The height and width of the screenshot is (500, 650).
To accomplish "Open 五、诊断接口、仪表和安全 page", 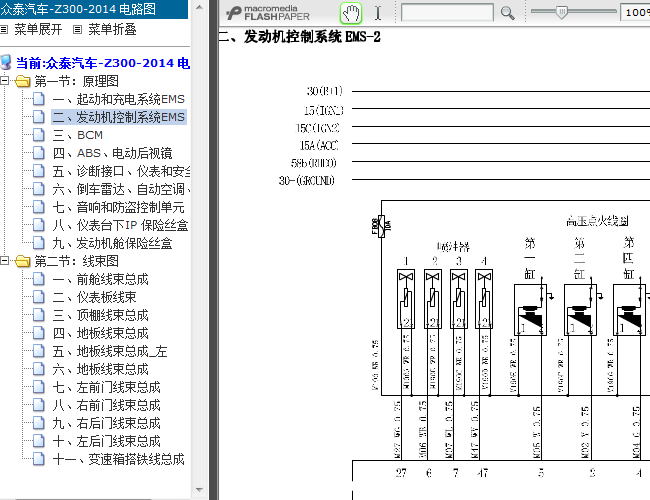I will coord(121,171).
